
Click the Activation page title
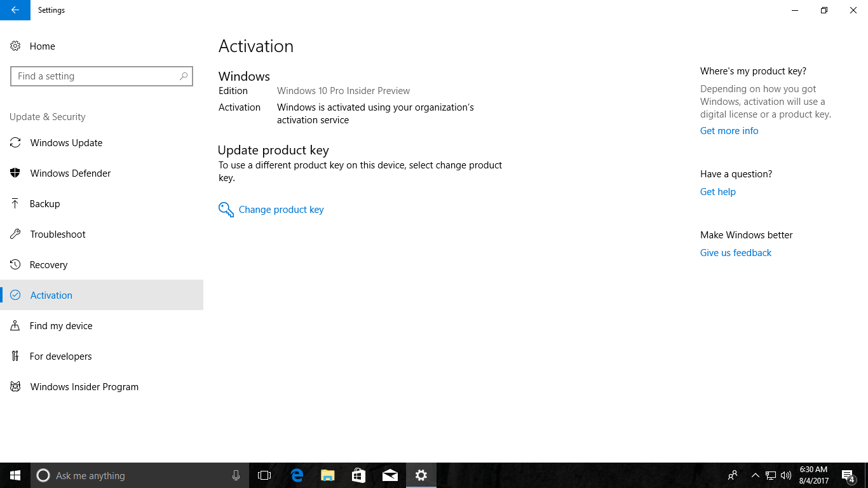[256, 46]
